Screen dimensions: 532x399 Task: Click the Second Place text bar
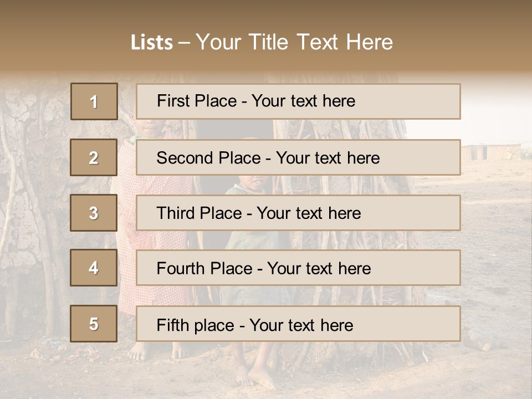(x=298, y=157)
